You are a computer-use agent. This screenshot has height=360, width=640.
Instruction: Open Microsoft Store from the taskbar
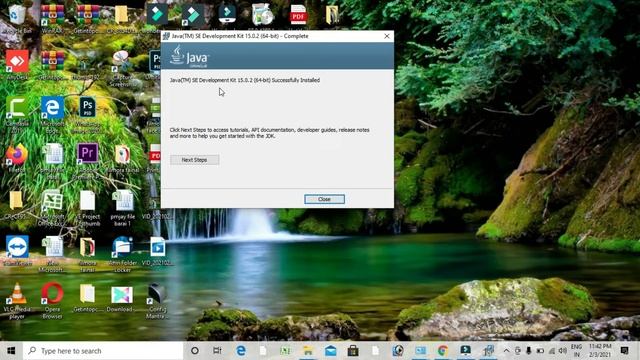[353, 351]
